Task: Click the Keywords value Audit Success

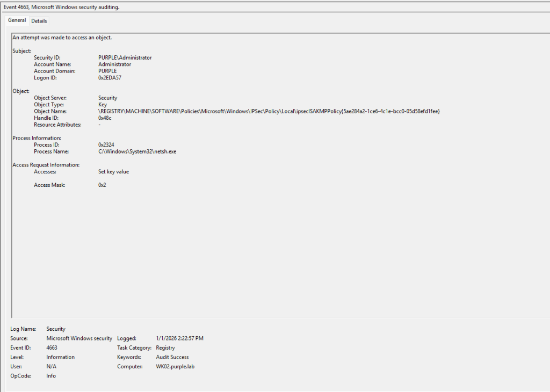Action: click(172, 357)
